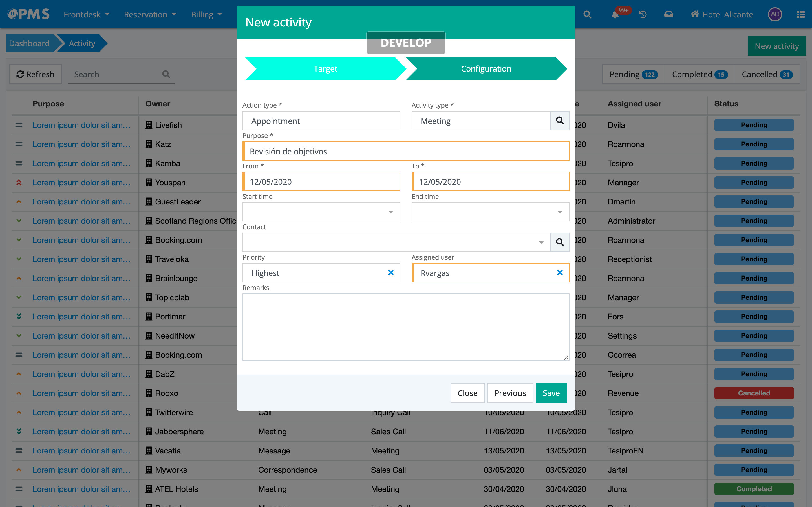
Task: Save the new activity
Action: [x=551, y=393]
